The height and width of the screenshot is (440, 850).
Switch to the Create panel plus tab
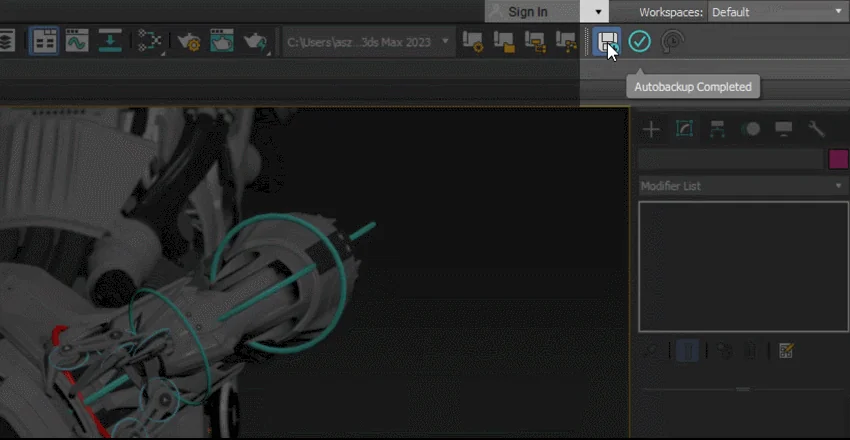(x=651, y=129)
